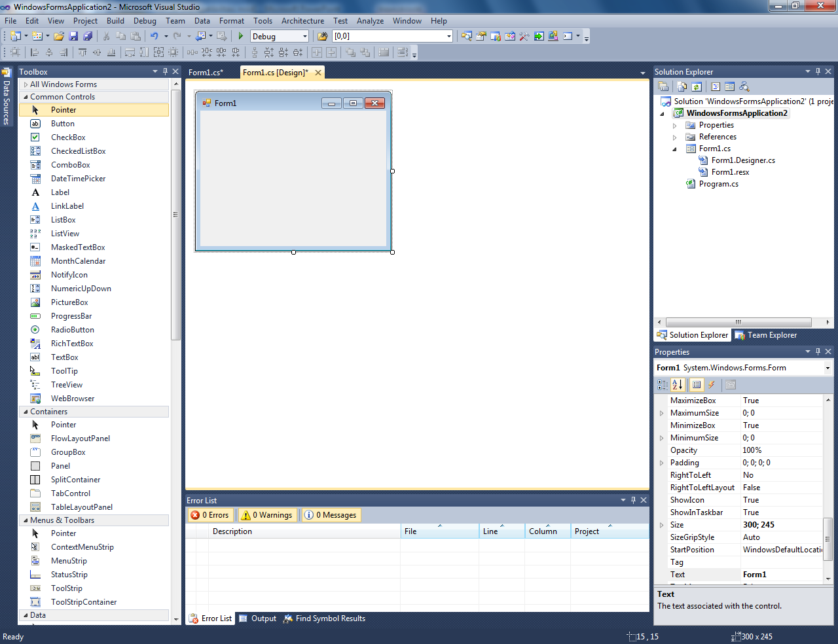Show properties in Categorized view icon

point(663,385)
